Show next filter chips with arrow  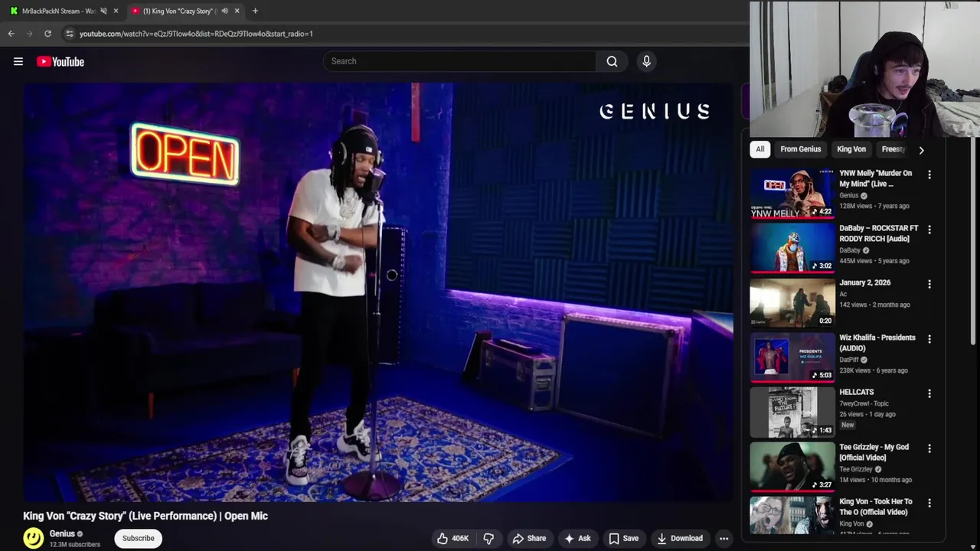[921, 150]
